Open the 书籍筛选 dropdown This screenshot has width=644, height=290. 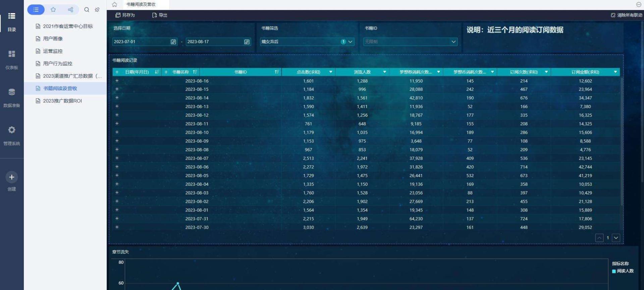tap(350, 42)
